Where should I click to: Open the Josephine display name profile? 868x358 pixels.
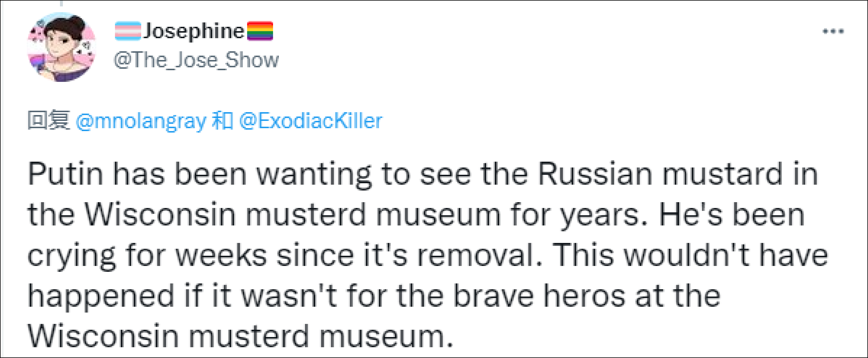point(194,31)
